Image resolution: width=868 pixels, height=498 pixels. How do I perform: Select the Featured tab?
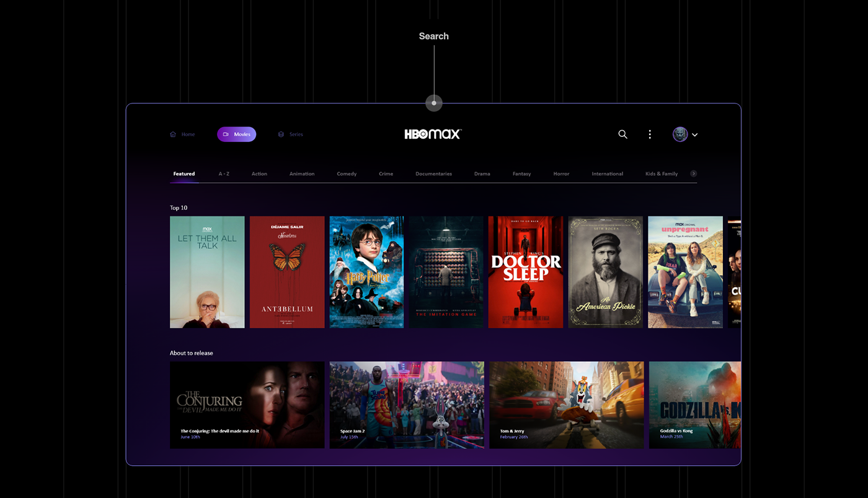click(184, 174)
